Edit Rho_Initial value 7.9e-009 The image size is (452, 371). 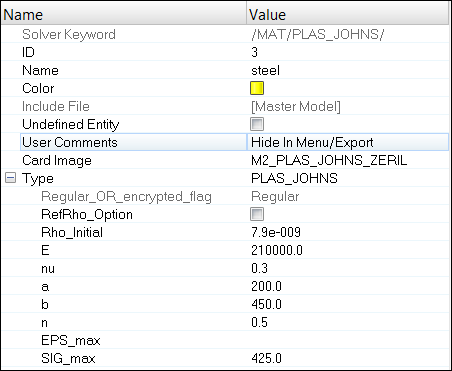coord(276,232)
